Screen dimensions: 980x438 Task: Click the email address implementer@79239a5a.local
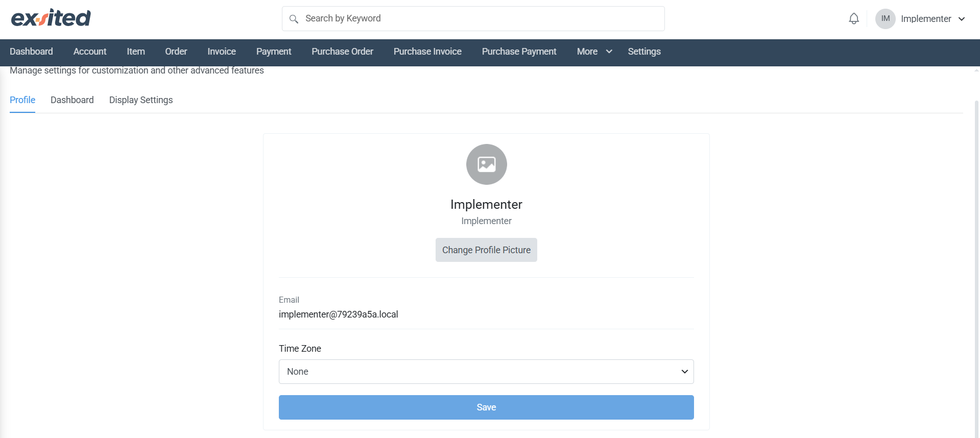coord(339,314)
